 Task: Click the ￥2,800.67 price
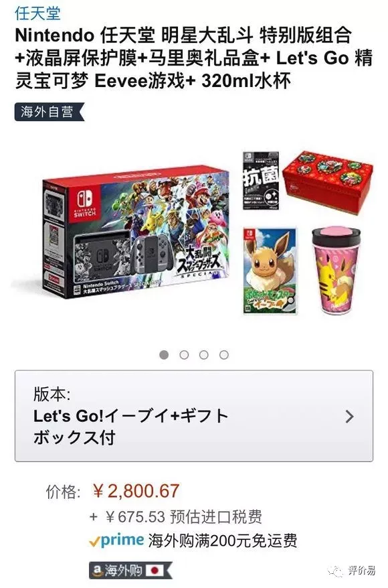136,492
